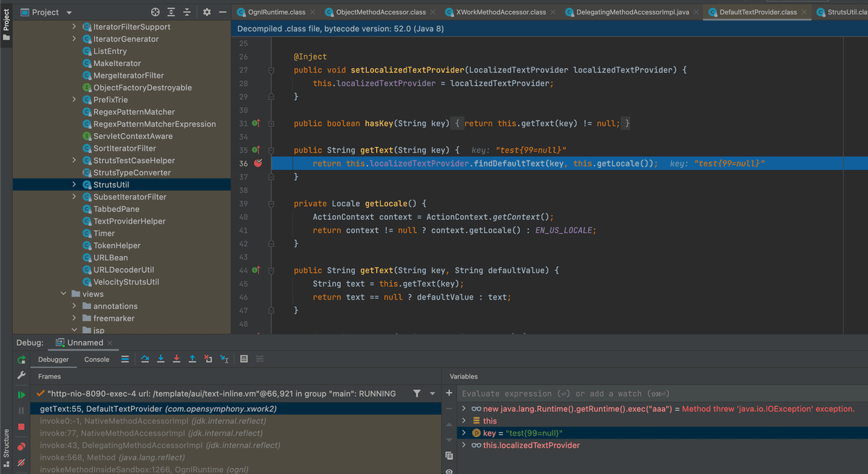Expand the 'this' variable in Variables panel
The width and height of the screenshot is (868, 474).
click(464, 420)
